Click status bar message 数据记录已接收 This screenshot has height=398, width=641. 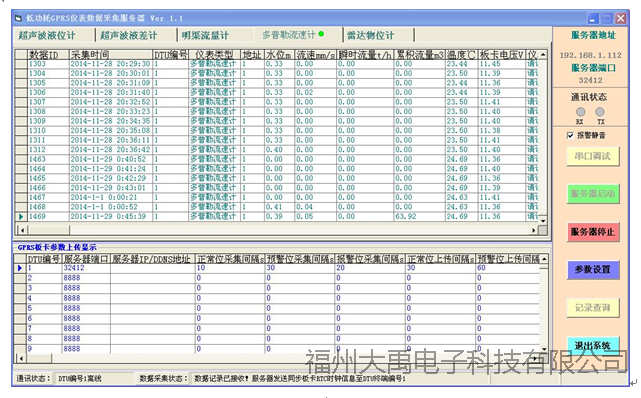pos(221,379)
